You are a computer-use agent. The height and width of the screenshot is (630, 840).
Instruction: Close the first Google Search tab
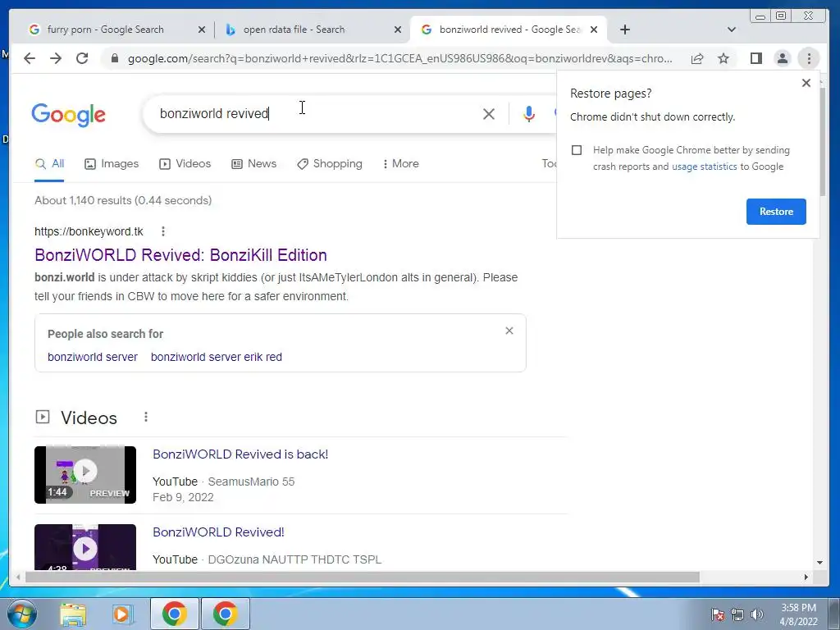pyautogui.click(x=202, y=30)
